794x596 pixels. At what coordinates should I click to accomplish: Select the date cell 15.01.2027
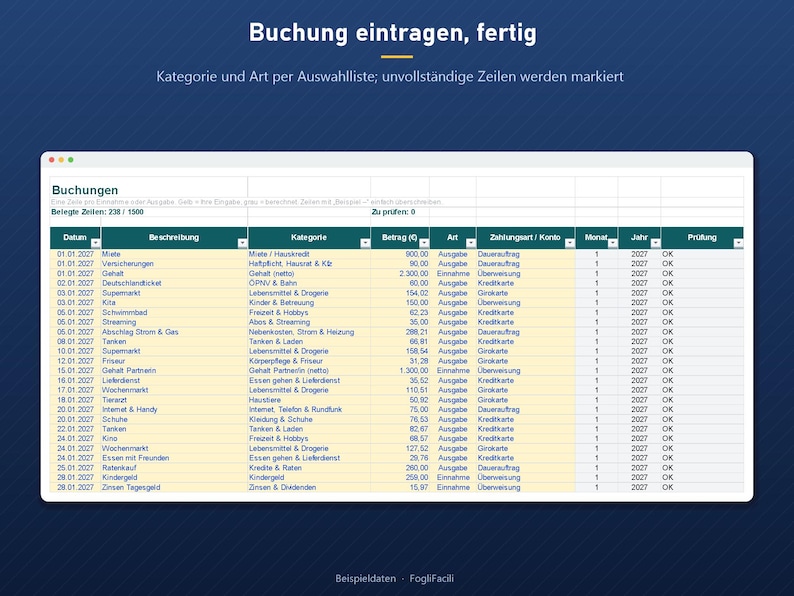point(75,371)
